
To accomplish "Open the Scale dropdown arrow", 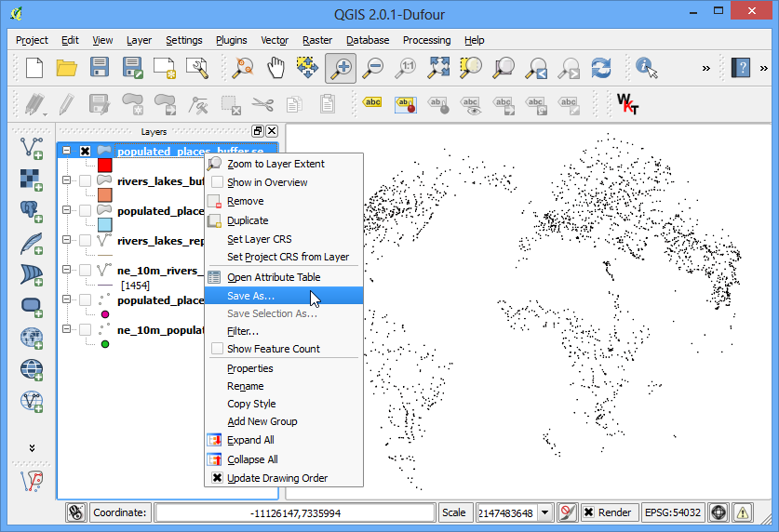I will click(545, 512).
